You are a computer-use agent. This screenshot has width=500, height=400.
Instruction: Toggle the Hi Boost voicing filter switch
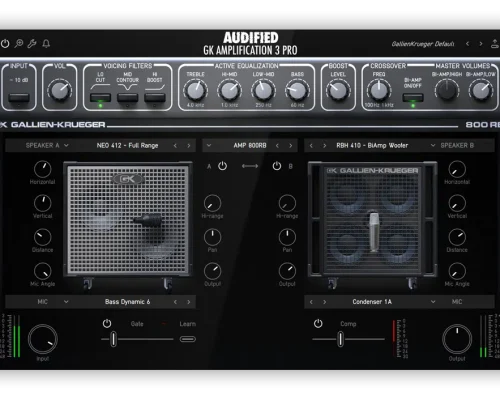click(x=155, y=98)
